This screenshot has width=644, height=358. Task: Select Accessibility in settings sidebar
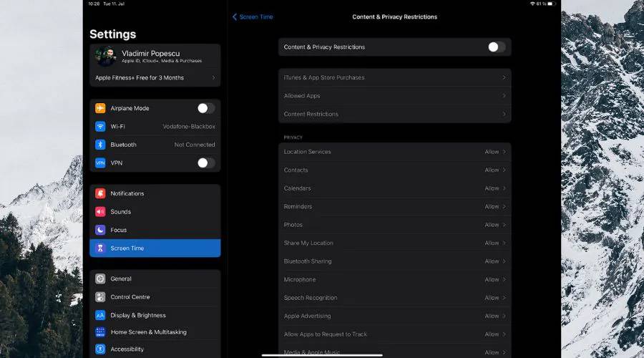click(x=155, y=349)
